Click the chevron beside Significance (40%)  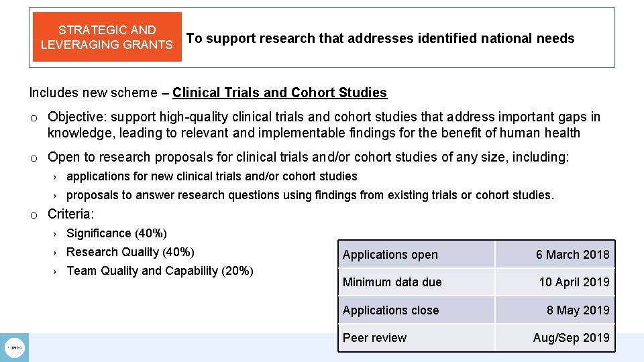click(x=56, y=234)
